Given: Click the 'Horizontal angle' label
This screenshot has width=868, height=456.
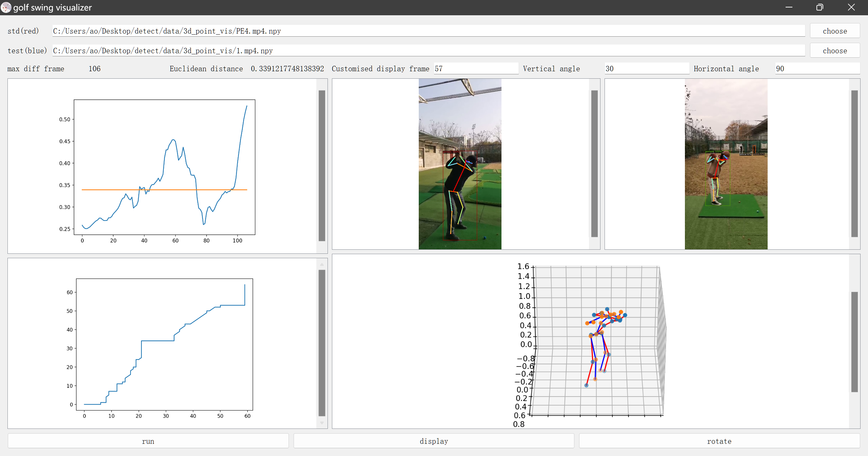Looking at the screenshot, I should tap(726, 69).
